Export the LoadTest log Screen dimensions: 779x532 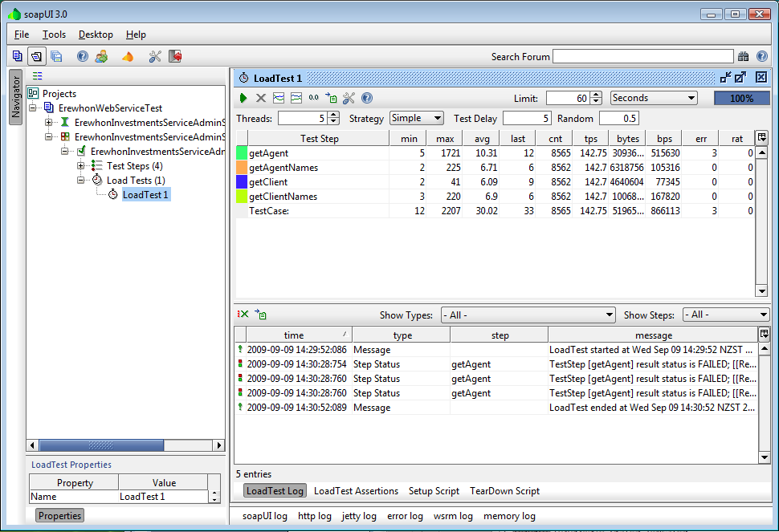pyautogui.click(x=261, y=314)
